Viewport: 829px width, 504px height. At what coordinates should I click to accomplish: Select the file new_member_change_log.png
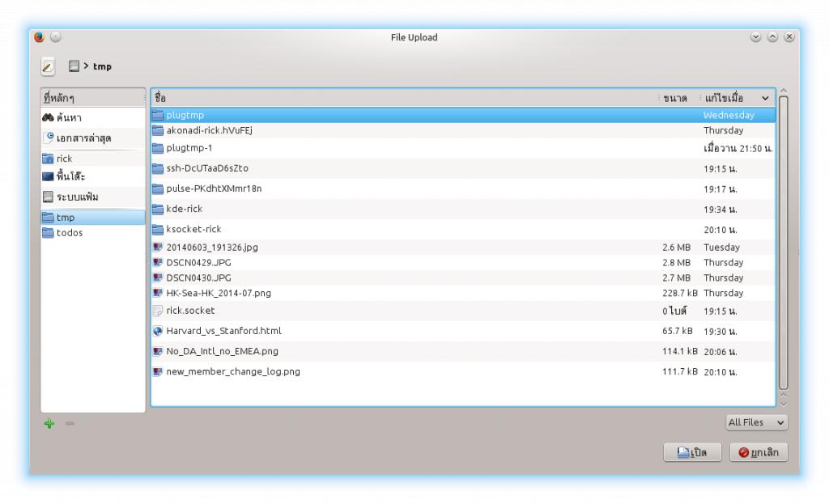[x=233, y=372]
